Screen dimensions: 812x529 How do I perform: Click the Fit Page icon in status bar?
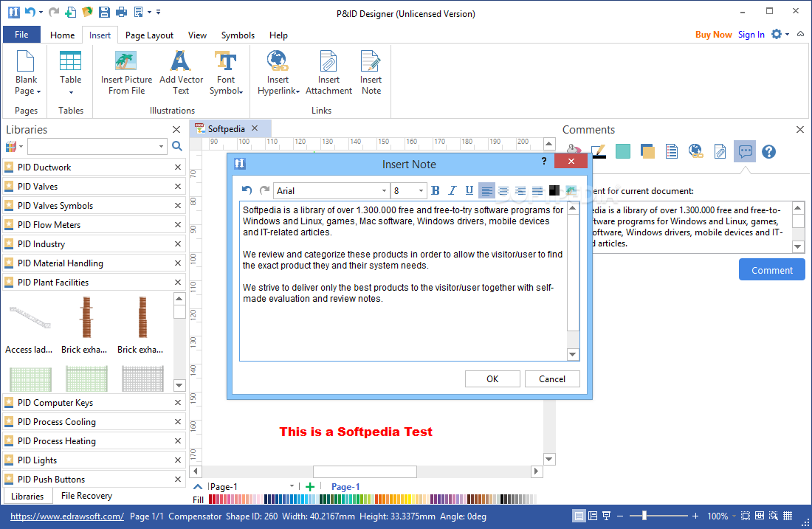pos(746,516)
